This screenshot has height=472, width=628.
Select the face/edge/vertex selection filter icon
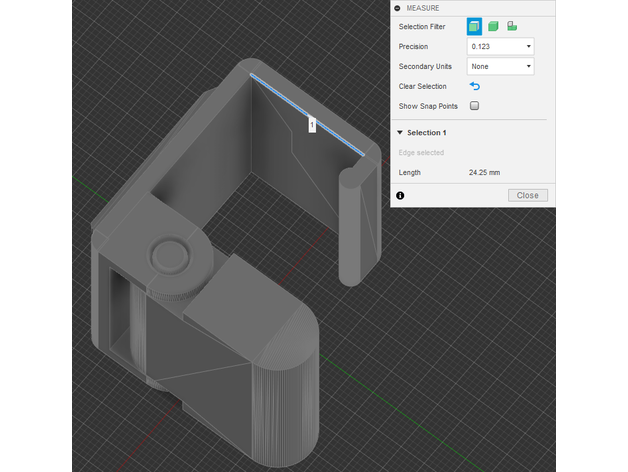click(x=474, y=26)
